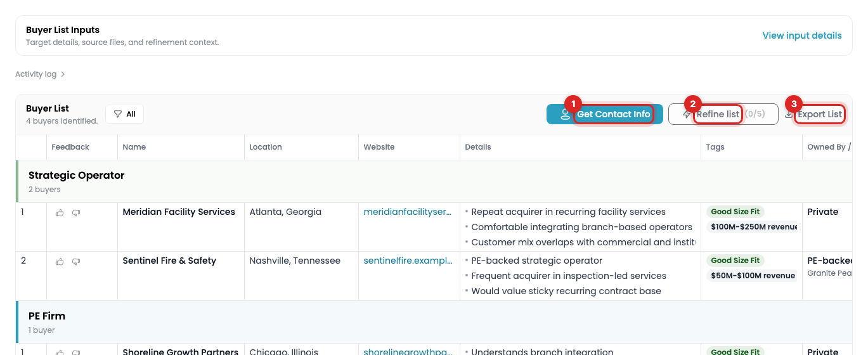
Task: Open meridianfacilityser... website link
Action: click(x=408, y=212)
